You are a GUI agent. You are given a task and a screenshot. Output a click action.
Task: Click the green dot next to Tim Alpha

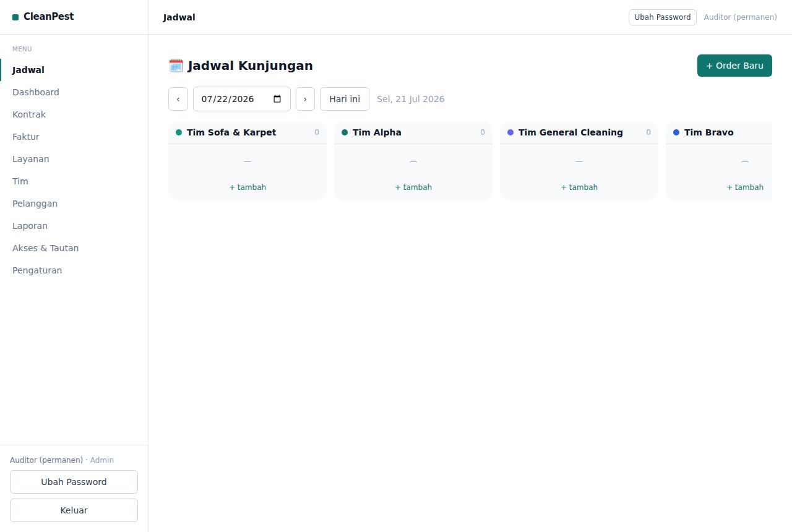tap(345, 132)
